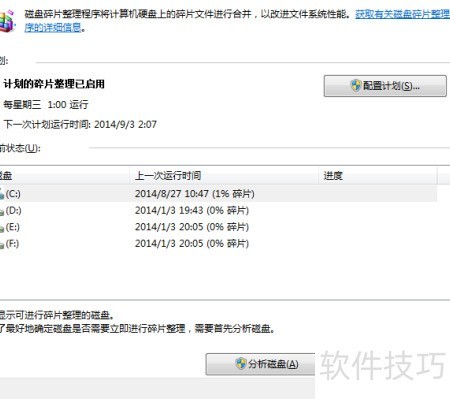
Task: Click the D: drive icon
Action: [2, 211]
